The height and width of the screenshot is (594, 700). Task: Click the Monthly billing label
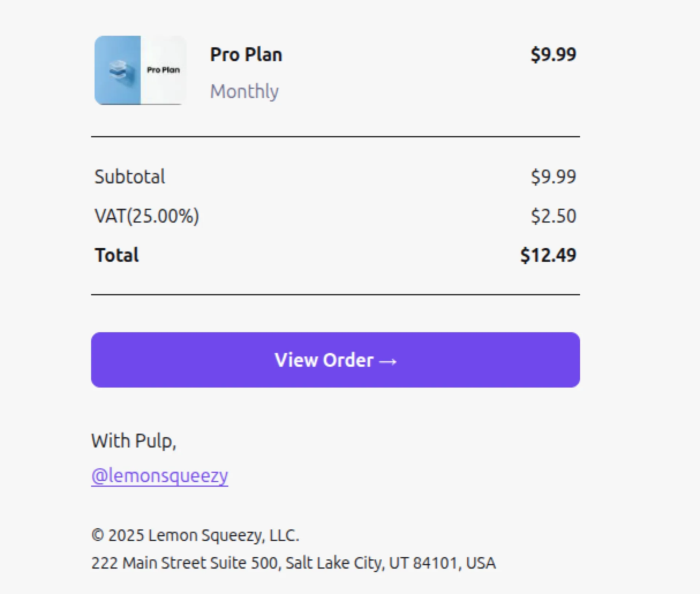[x=244, y=91]
